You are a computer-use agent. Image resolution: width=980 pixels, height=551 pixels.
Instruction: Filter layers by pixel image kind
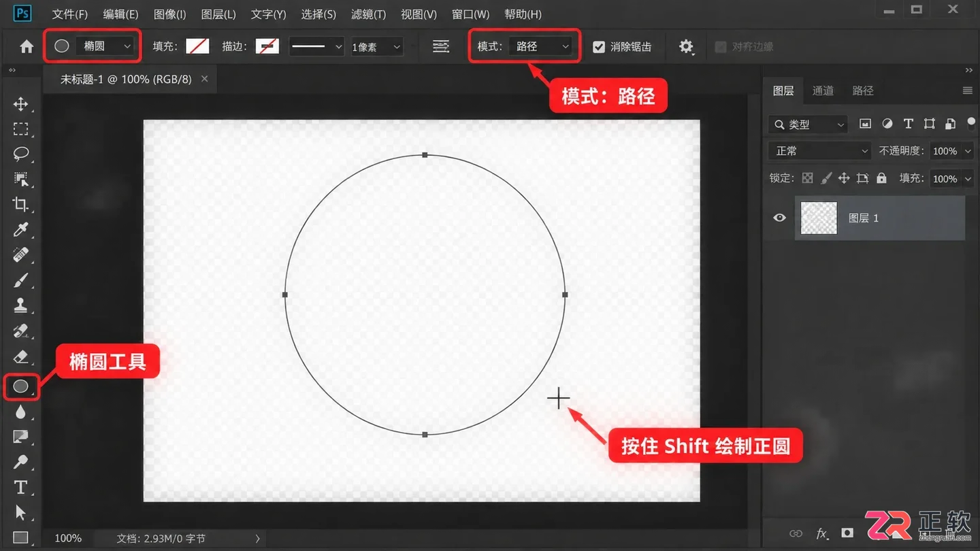click(866, 124)
